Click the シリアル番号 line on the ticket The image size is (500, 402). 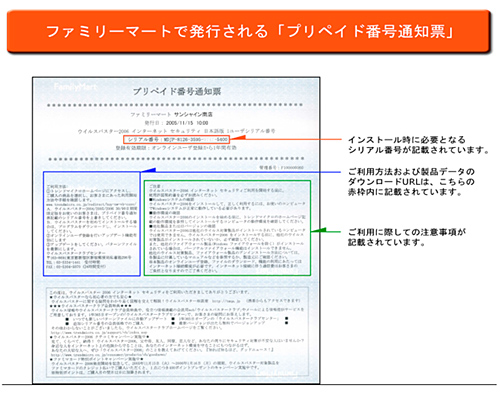176,139
